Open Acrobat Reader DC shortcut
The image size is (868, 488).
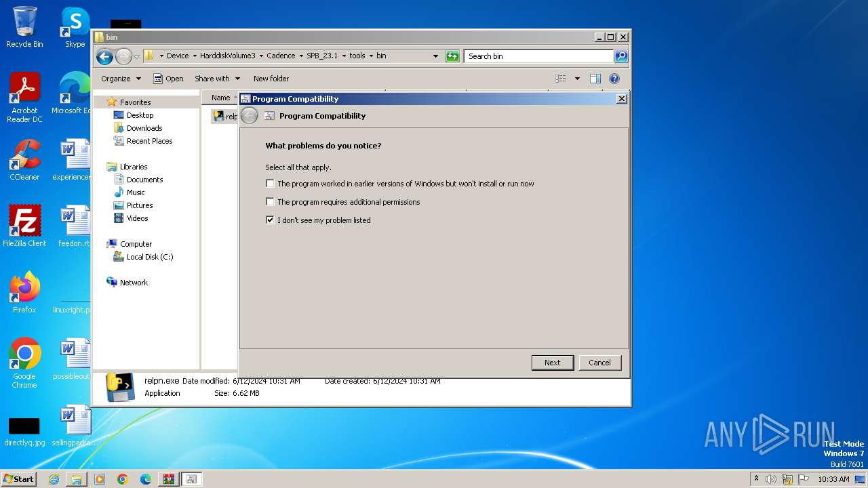(24, 98)
